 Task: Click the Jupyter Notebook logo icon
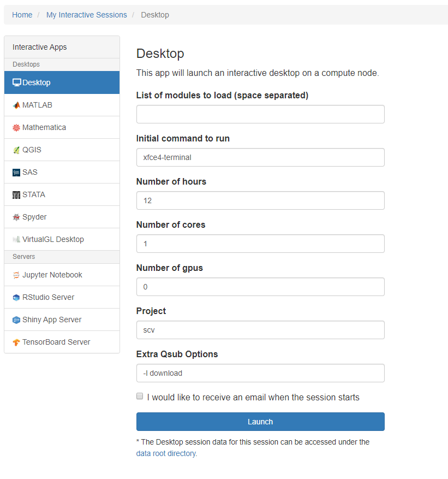[x=16, y=275]
